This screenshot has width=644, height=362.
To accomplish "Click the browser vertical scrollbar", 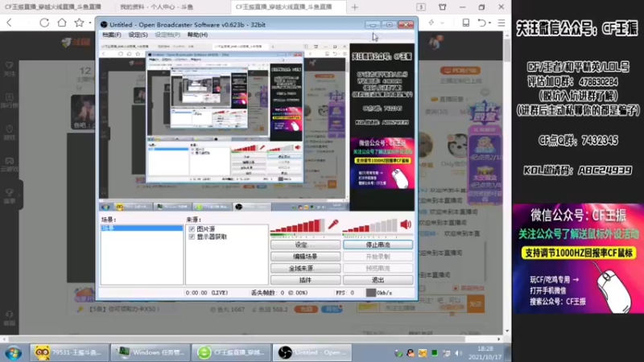I will coord(507,51).
